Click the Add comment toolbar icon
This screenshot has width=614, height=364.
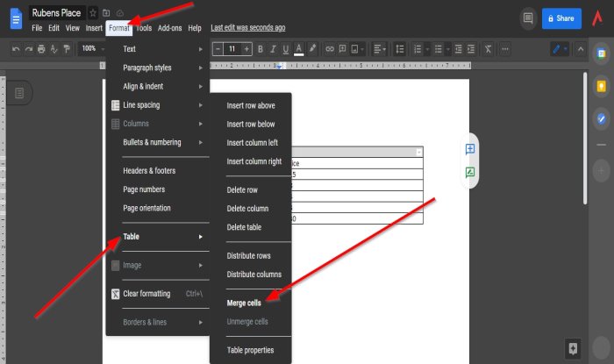click(x=342, y=49)
